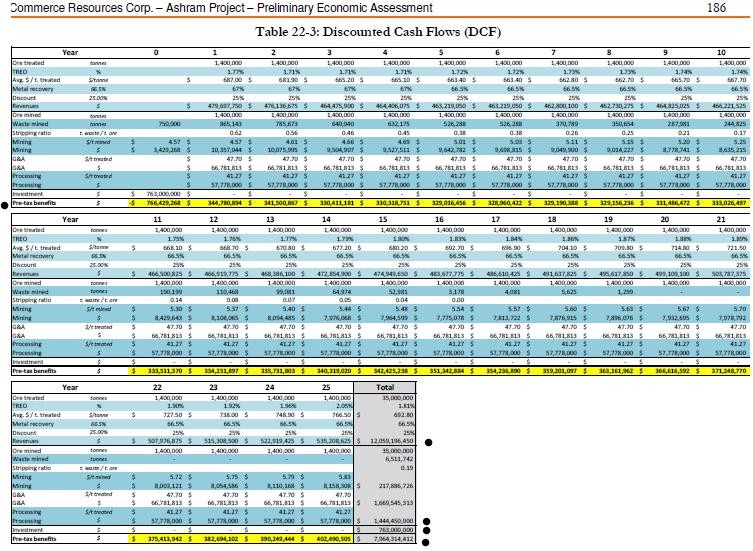Click Year 1 stripping ratio 0.62
The width and height of the screenshot is (753, 551).
point(236,133)
